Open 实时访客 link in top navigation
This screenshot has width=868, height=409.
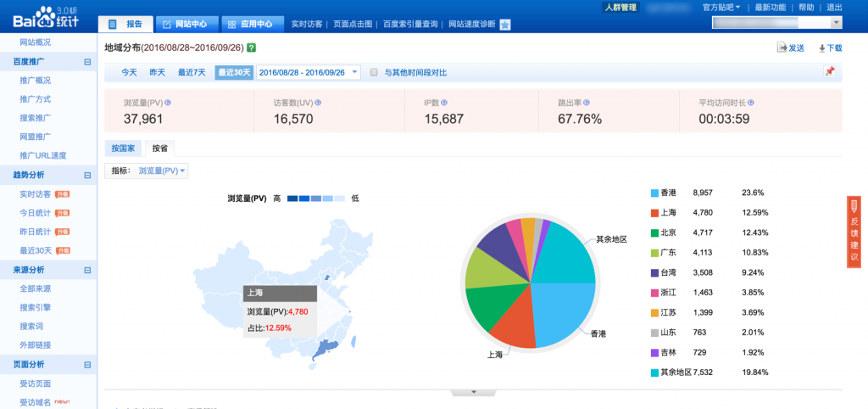307,25
